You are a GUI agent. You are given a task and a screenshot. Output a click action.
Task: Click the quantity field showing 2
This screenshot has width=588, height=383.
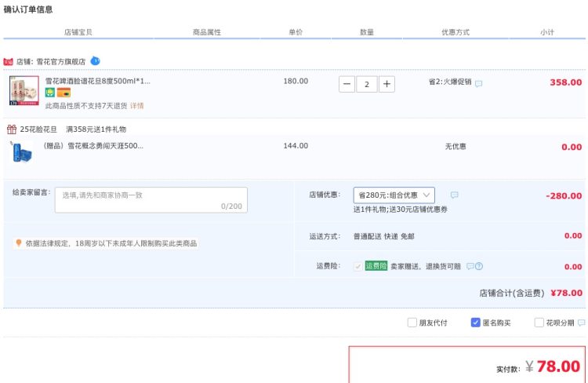367,84
